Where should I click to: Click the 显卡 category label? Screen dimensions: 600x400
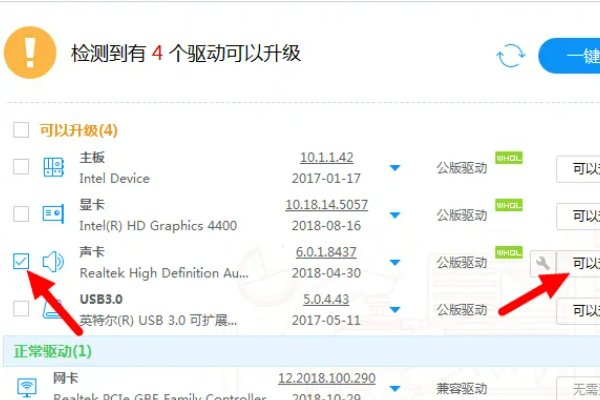[92, 204]
